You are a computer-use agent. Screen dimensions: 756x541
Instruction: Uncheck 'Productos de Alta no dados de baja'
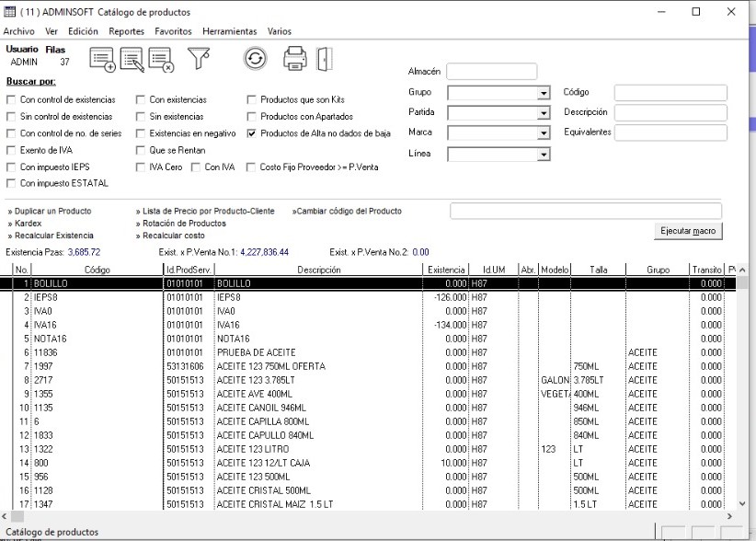pos(252,133)
